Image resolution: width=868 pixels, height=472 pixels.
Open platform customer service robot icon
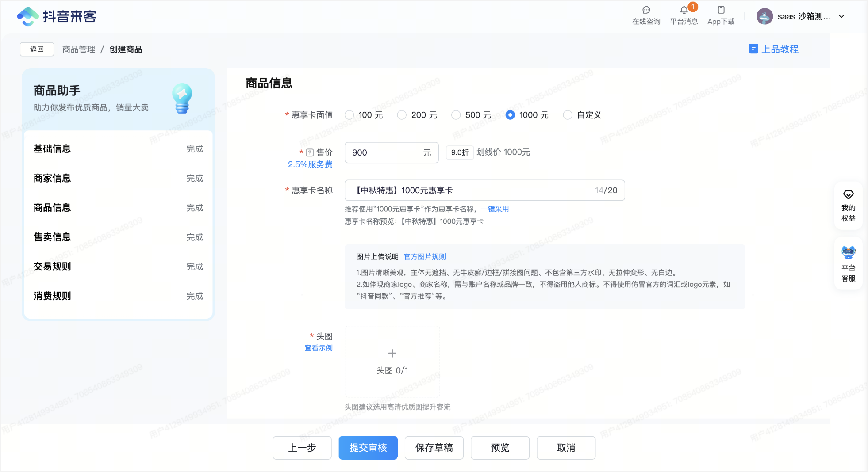(x=848, y=253)
